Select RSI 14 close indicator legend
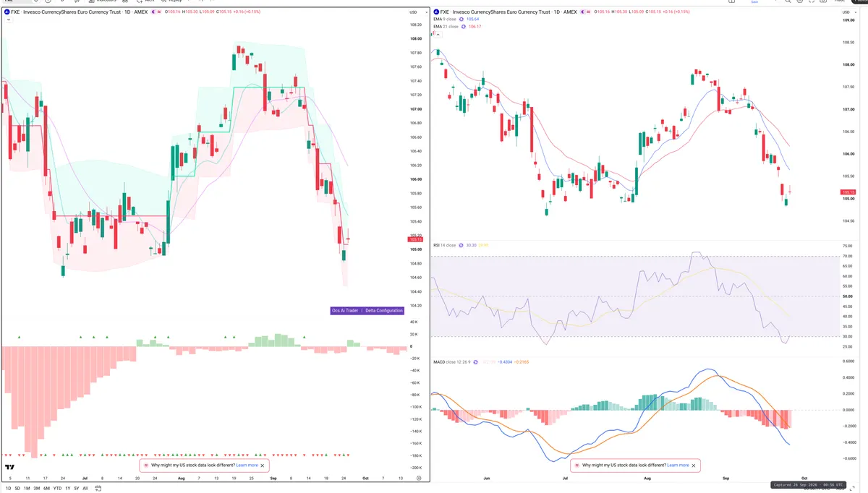Image resolution: width=868 pixels, height=493 pixels. coord(444,246)
